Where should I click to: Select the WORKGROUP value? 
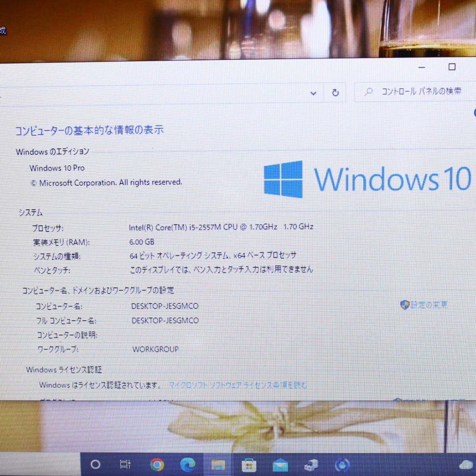click(155, 349)
